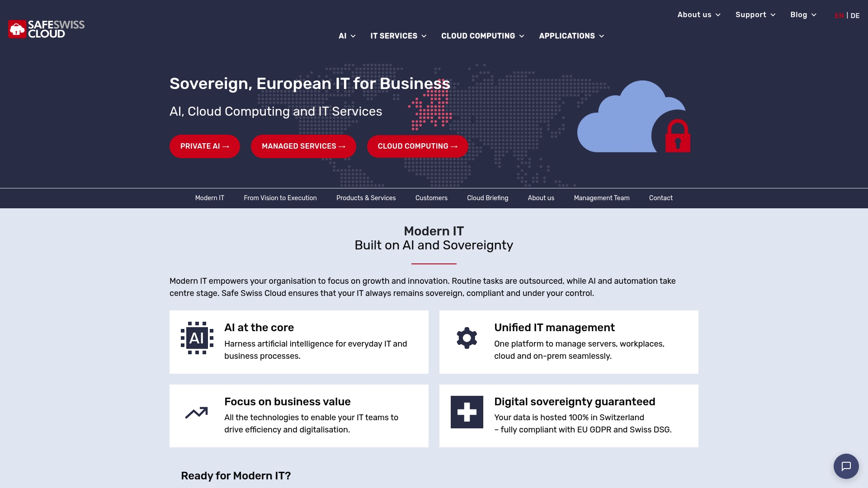This screenshot has height=488, width=868.
Task: Expand the Applications menu
Action: pyautogui.click(x=571, y=36)
